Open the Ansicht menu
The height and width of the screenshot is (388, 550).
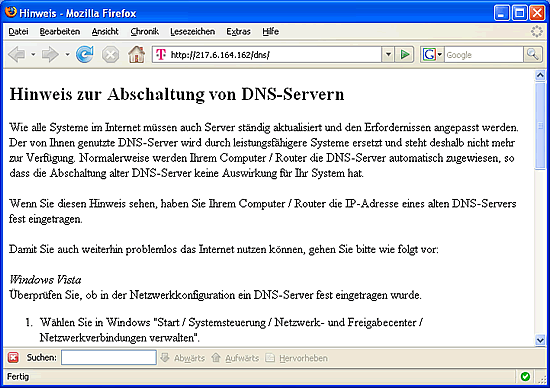pos(105,32)
